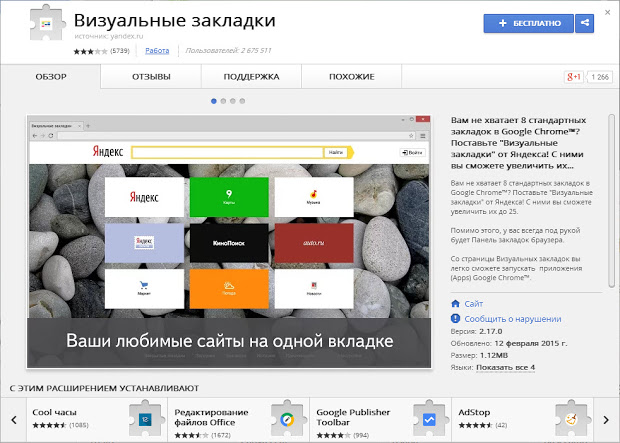Image resolution: width=620 pixels, height=443 pixels.
Task: Click the Яндекс tile in the preview
Action: [144, 197]
